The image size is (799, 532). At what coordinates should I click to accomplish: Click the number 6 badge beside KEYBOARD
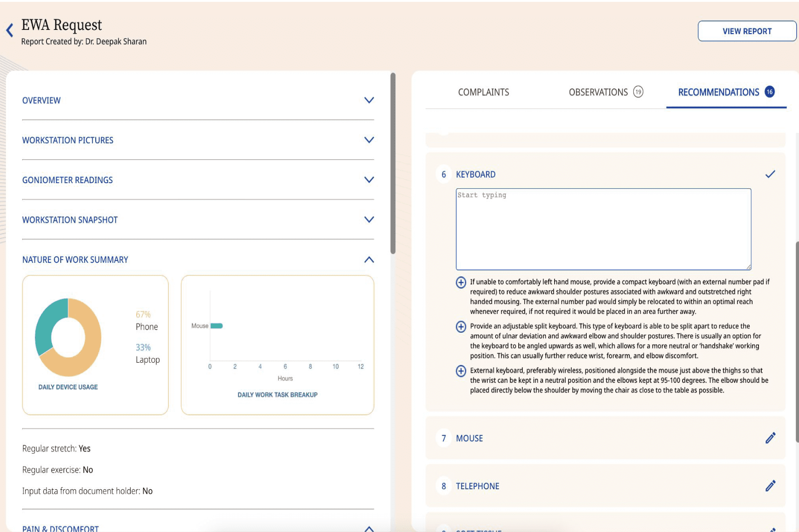tap(444, 174)
